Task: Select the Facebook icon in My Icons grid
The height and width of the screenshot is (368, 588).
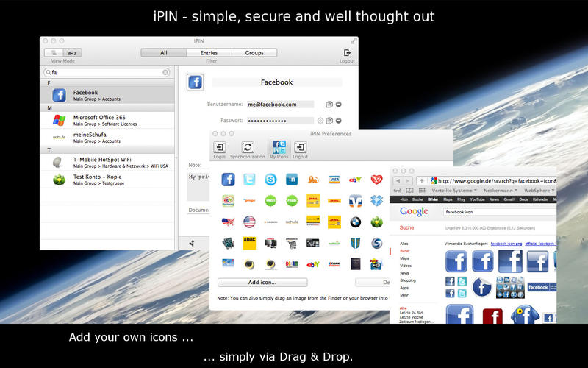Action: click(x=228, y=180)
